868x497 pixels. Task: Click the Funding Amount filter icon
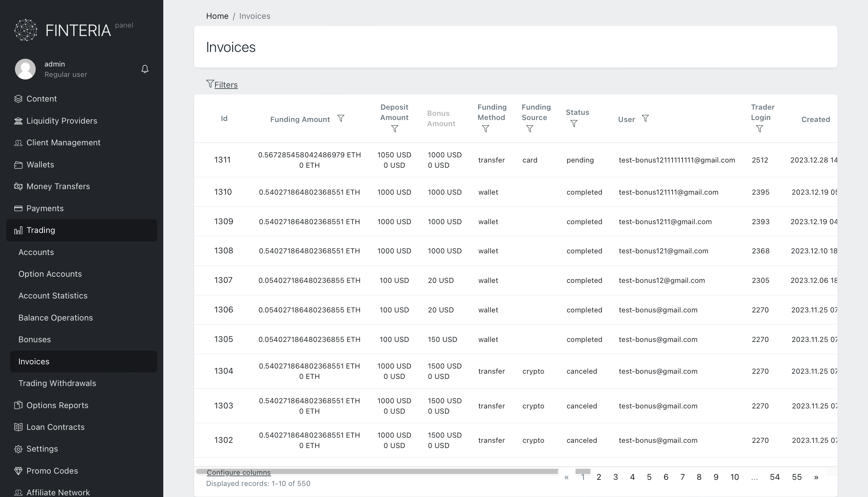point(341,118)
